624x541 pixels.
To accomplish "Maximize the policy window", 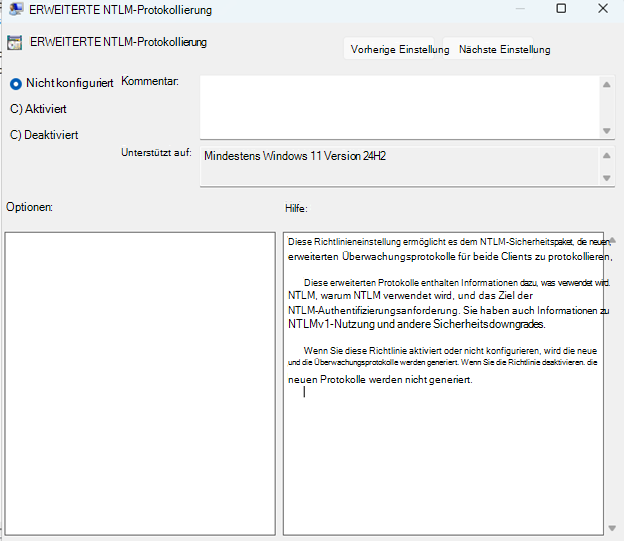I will tap(561, 8).
